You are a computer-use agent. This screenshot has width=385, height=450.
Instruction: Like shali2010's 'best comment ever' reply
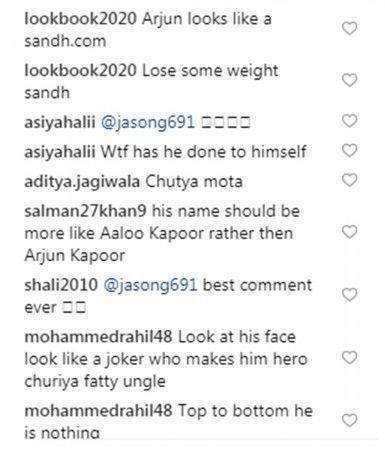coord(350,295)
